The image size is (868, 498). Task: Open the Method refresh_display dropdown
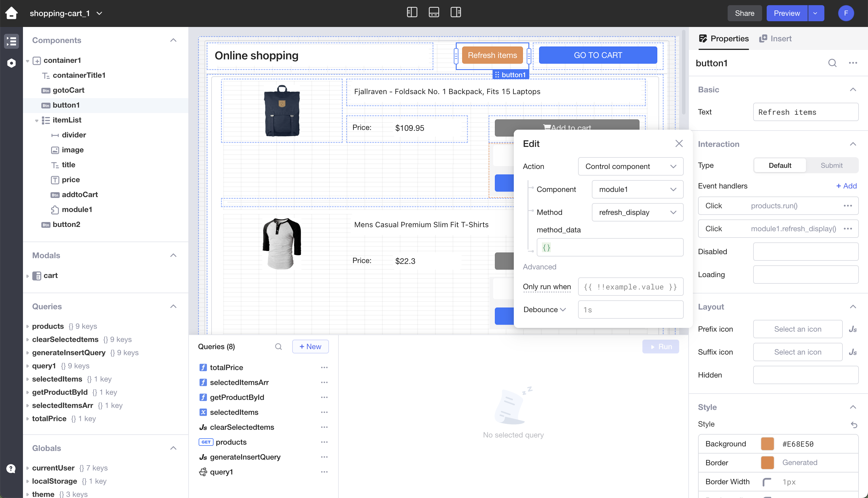pyautogui.click(x=637, y=212)
